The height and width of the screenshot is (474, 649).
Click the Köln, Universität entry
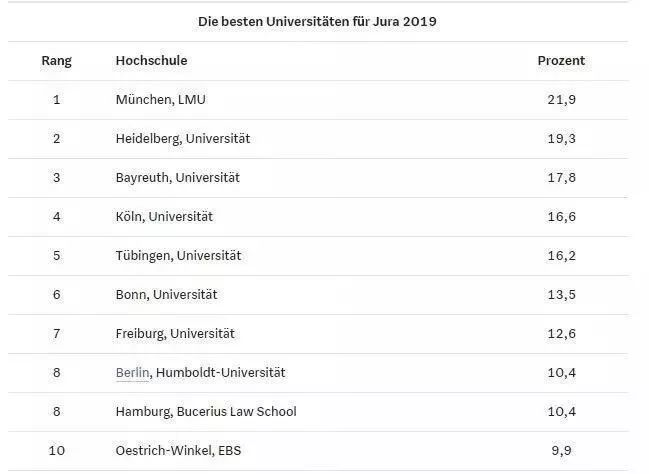click(164, 217)
